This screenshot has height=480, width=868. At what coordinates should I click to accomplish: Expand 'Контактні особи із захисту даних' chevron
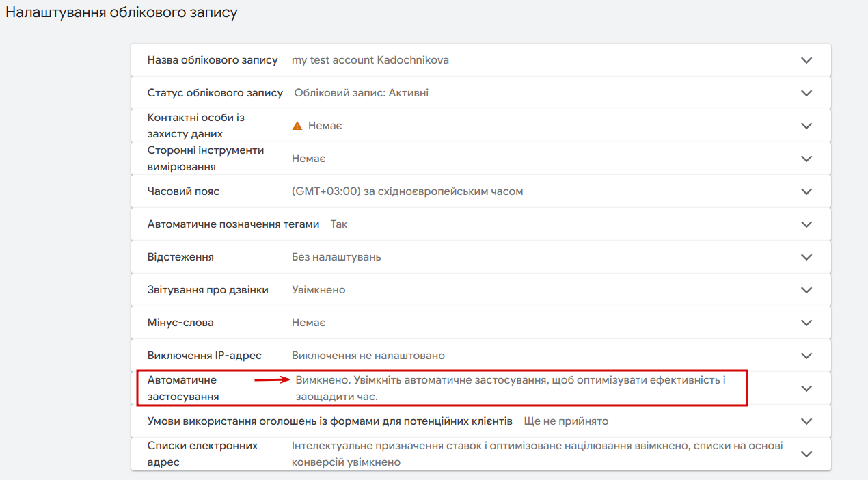coord(806,126)
